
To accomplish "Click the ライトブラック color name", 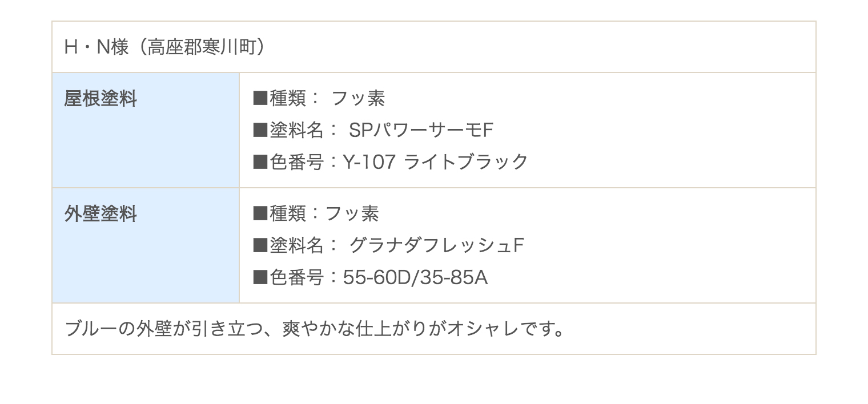I will click(466, 163).
